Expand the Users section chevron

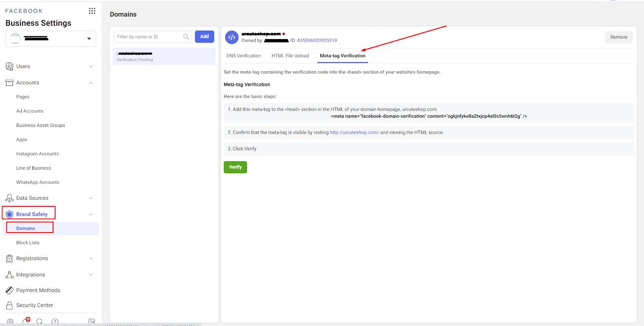(x=91, y=66)
